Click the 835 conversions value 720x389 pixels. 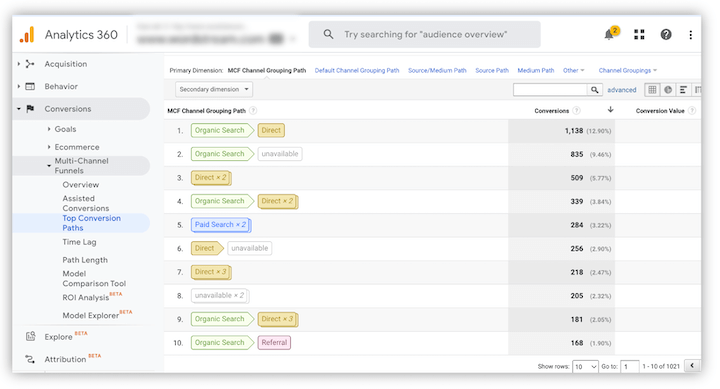coord(577,154)
